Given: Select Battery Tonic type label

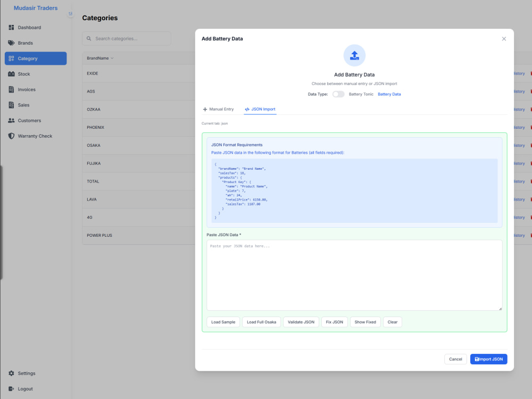Looking at the screenshot, I should (x=361, y=94).
